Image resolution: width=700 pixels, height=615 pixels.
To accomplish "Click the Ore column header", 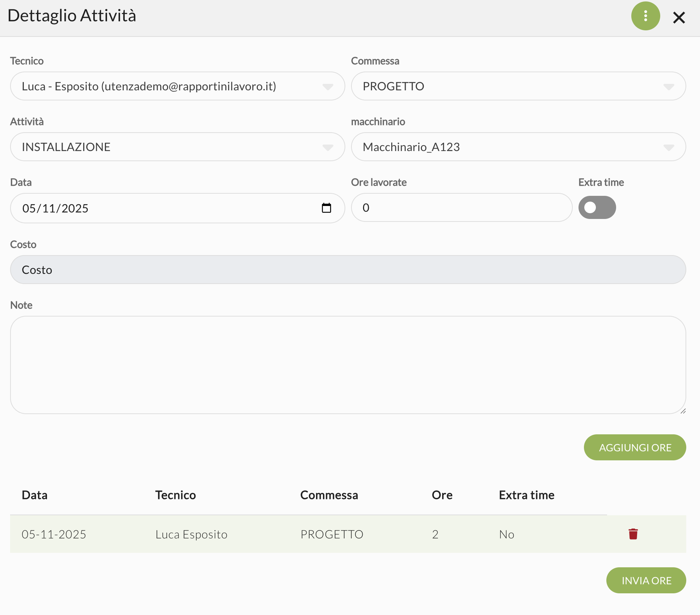I will click(442, 495).
